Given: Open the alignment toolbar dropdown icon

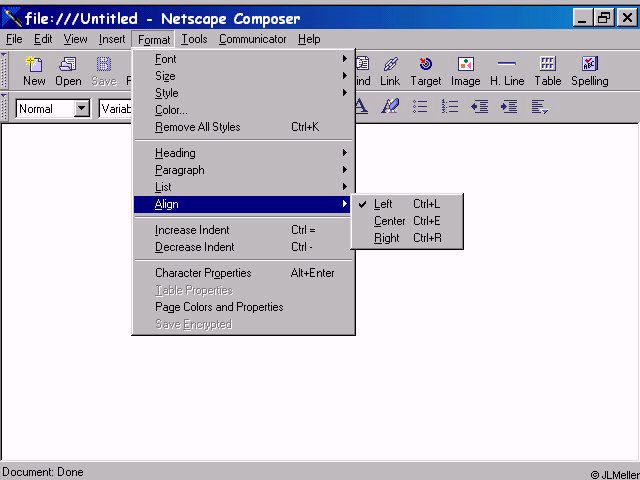Looking at the screenshot, I should pyautogui.click(x=540, y=107).
